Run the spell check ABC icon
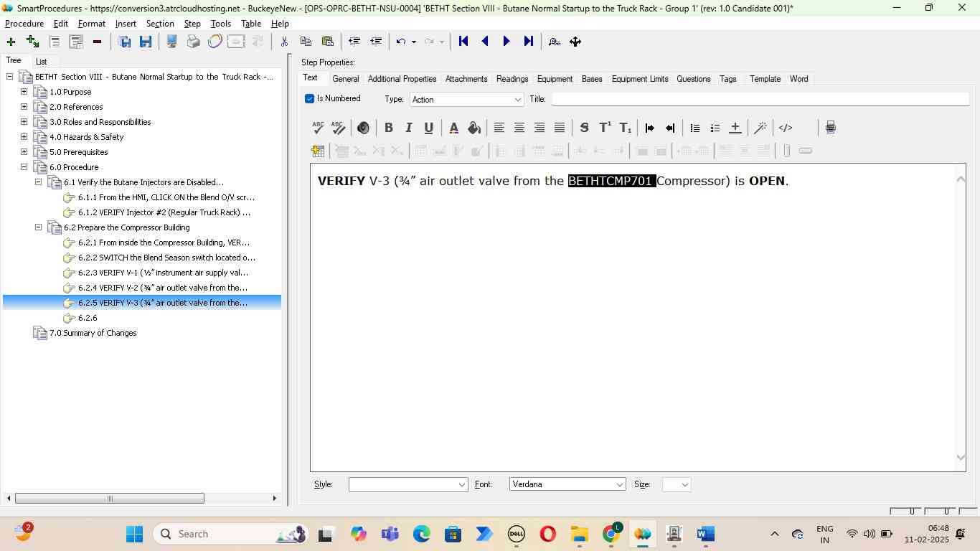 pyautogui.click(x=319, y=128)
